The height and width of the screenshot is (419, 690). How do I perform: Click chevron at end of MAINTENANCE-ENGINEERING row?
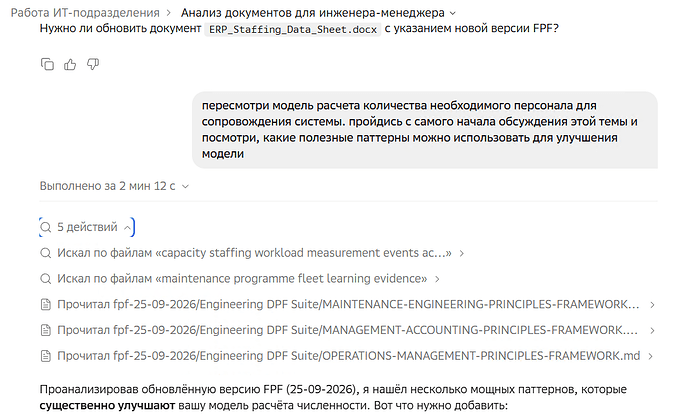[652, 305]
